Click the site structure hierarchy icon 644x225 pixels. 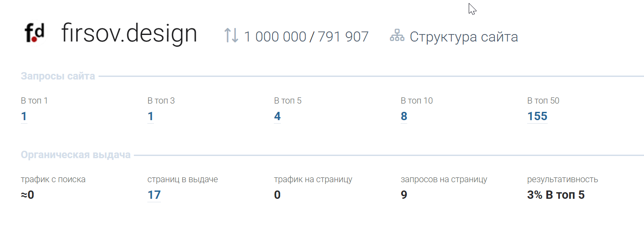tap(397, 36)
